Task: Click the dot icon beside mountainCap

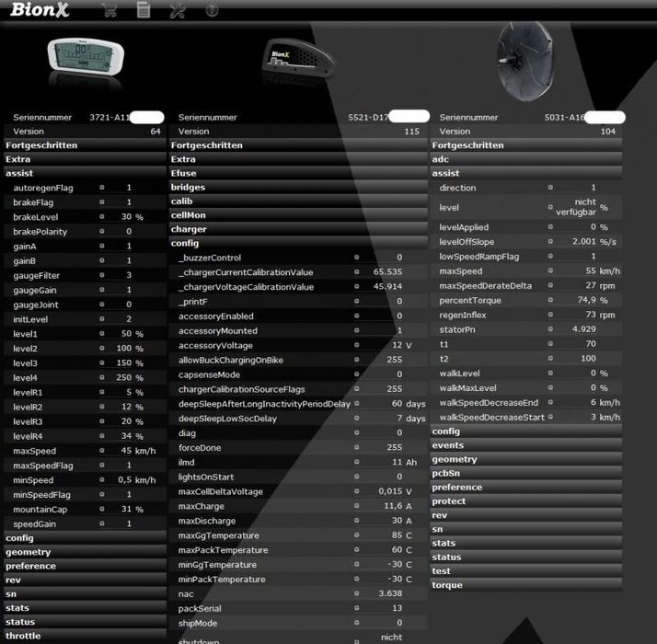Action: click(x=102, y=509)
